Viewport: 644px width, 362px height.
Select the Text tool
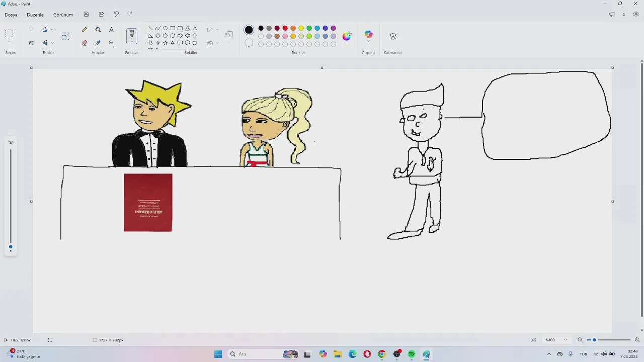[x=111, y=30]
